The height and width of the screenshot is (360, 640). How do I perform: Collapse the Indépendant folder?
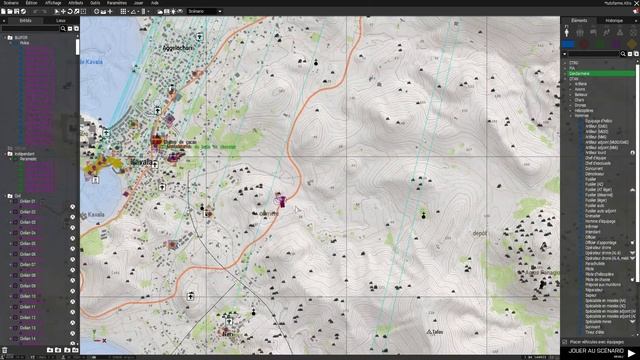5,154
